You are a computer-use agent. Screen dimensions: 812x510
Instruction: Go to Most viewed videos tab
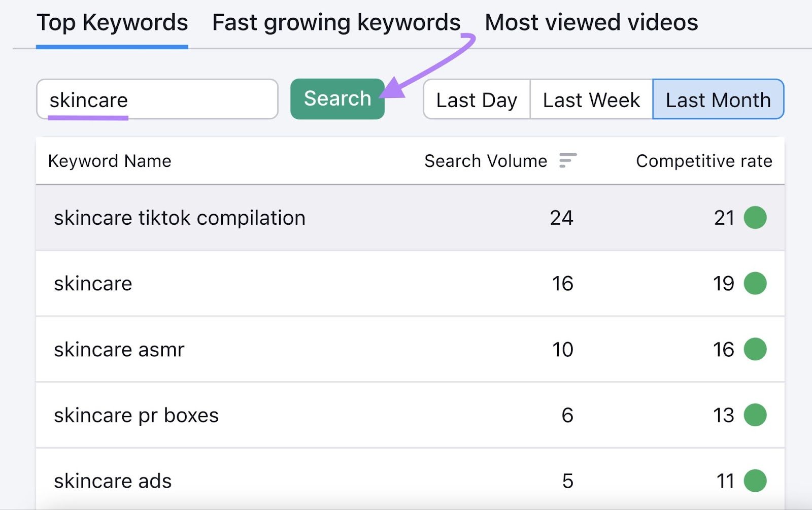tap(591, 23)
